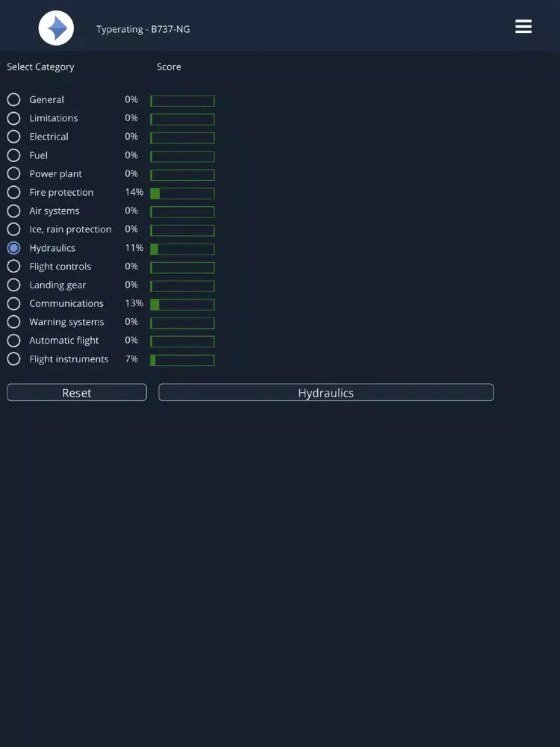Click the Landing gear score progress bar
The image size is (560, 747).
[182, 286]
